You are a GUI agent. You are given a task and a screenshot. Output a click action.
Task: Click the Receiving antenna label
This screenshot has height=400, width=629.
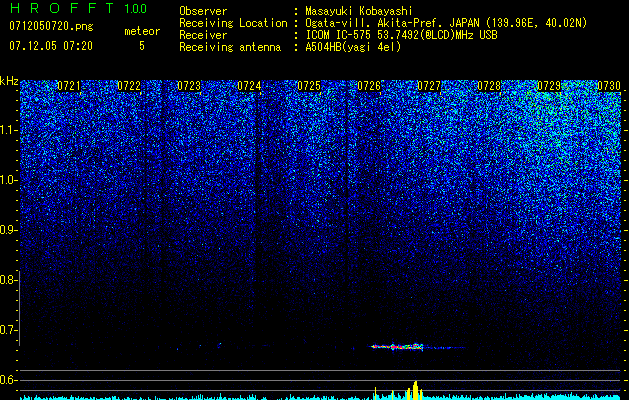tap(230, 47)
